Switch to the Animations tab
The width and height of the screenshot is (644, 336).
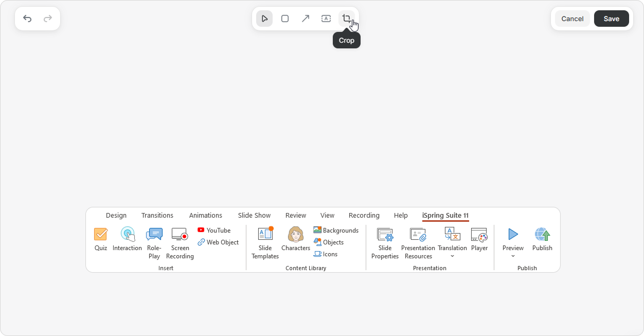pyautogui.click(x=206, y=215)
